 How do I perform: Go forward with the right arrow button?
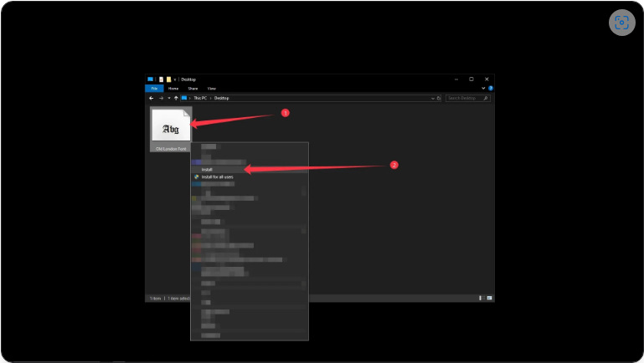click(x=161, y=98)
